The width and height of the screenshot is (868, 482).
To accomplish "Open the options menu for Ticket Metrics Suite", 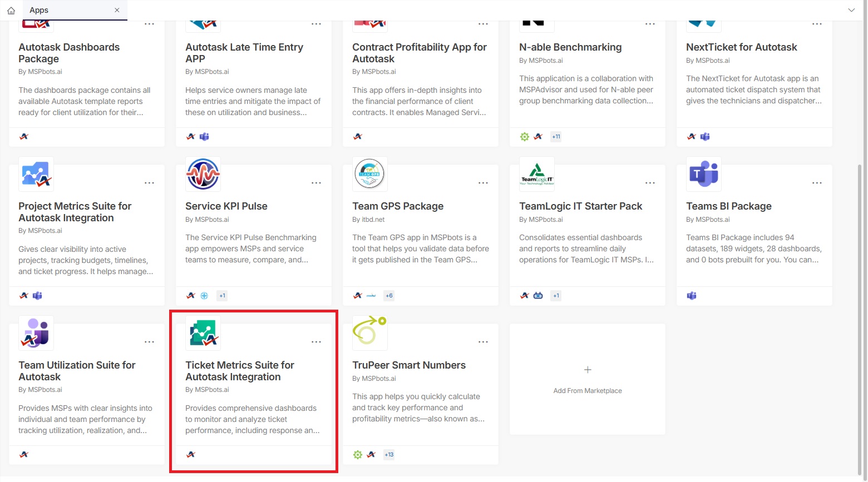I will (316, 341).
